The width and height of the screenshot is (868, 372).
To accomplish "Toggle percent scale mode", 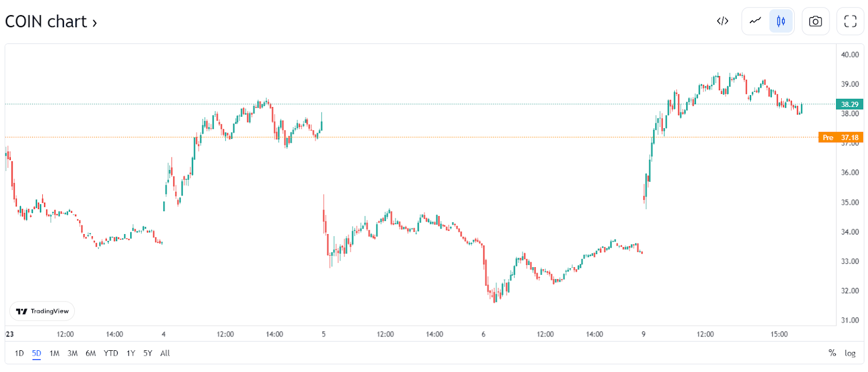I will [832, 353].
